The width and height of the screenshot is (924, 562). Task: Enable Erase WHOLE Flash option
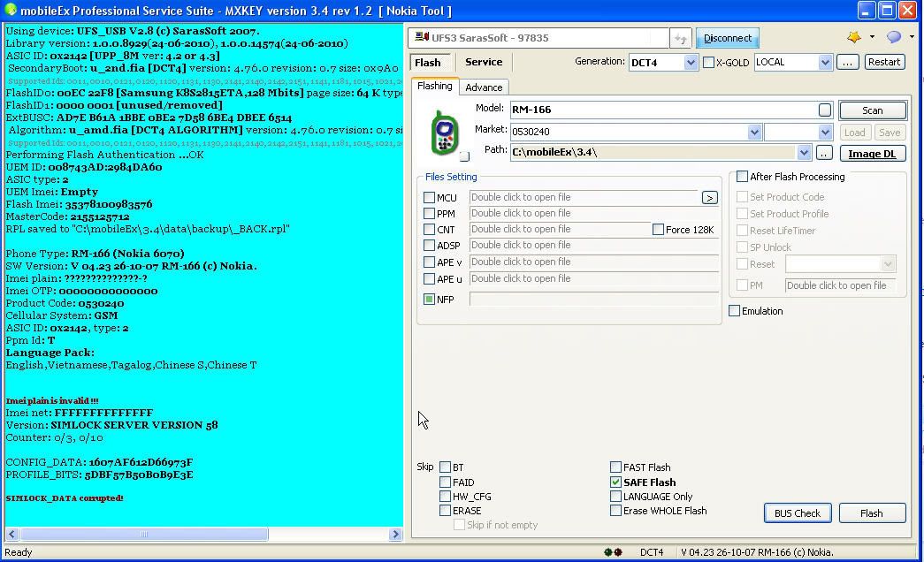coord(615,510)
